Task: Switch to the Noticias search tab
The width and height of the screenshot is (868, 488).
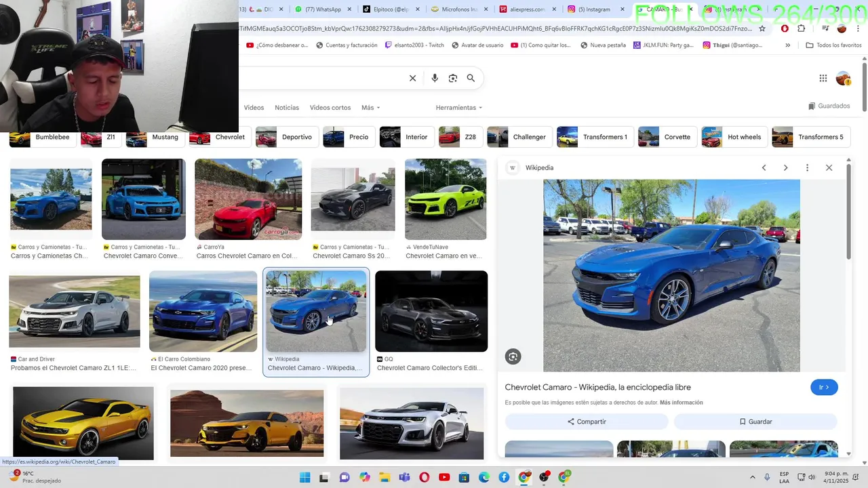Action: click(287, 108)
